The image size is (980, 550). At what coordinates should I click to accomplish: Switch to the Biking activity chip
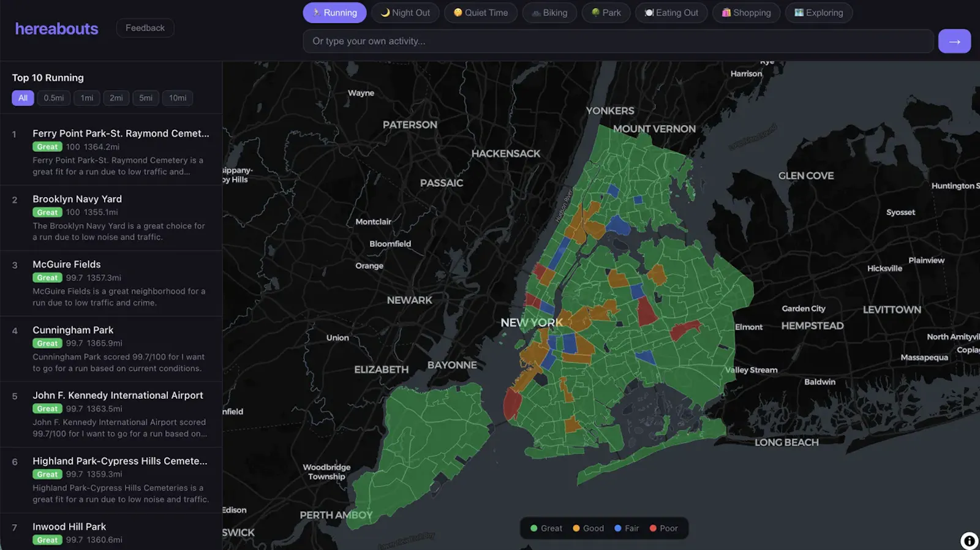(x=549, y=13)
